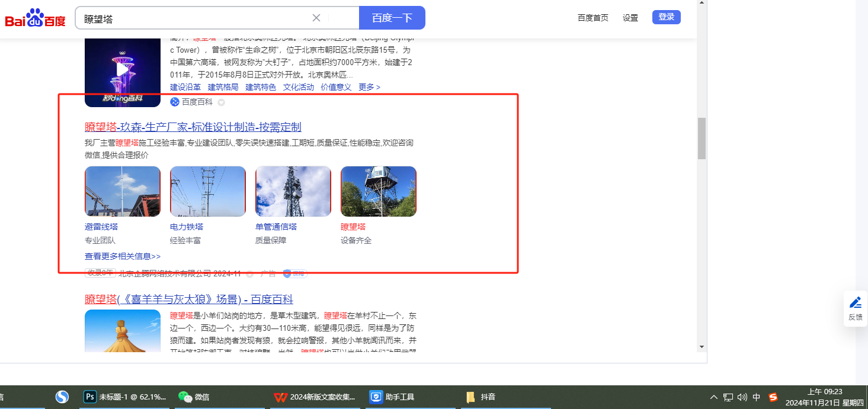Click the volume speaker tray icon

coord(742,397)
